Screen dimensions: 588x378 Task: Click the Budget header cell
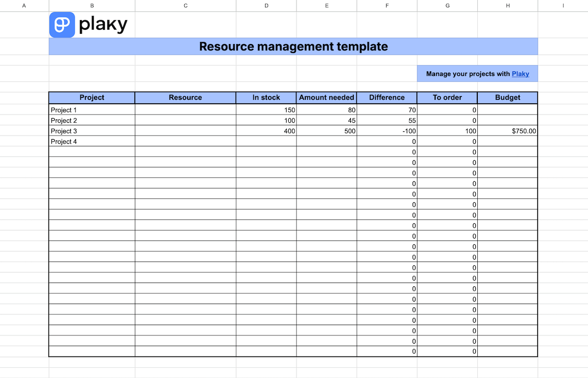508,97
